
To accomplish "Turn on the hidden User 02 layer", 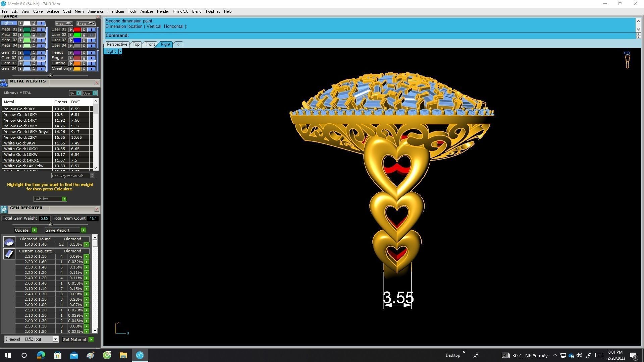I will click(x=91, y=35).
